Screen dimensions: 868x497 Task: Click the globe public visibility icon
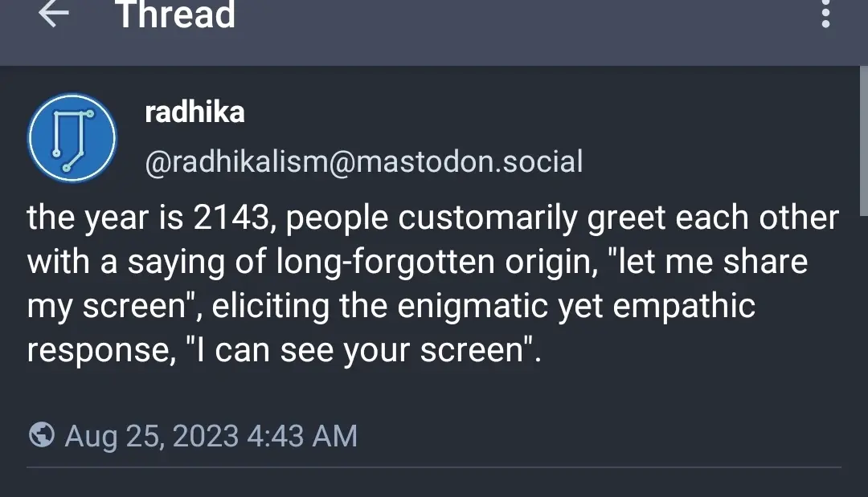pyautogui.click(x=42, y=434)
